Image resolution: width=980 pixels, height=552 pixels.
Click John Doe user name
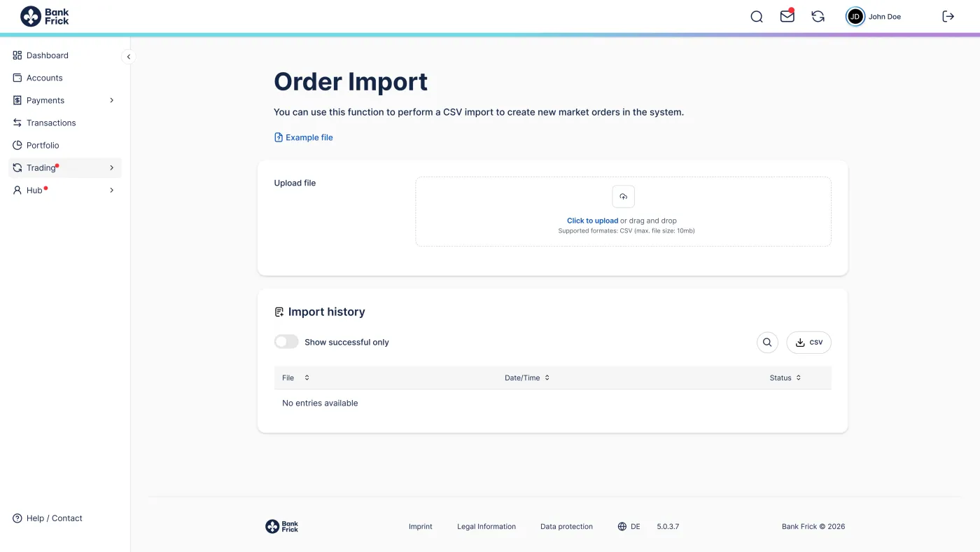click(x=885, y=17)
